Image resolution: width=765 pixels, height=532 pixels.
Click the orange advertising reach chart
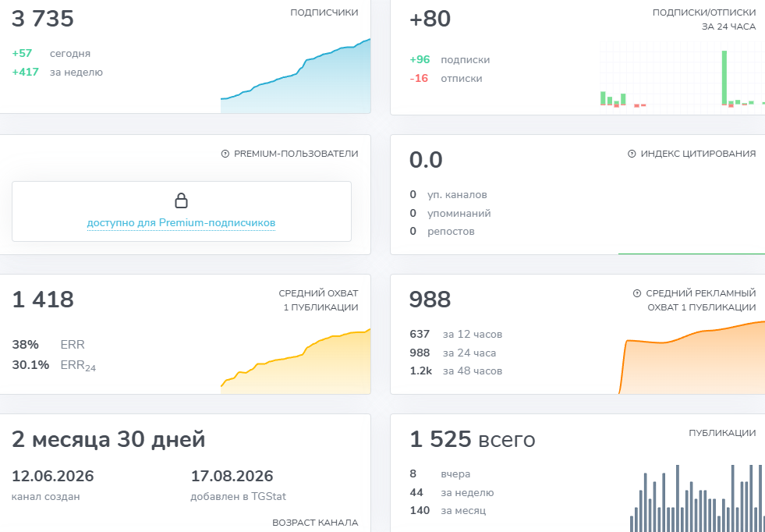coord(692,357)
